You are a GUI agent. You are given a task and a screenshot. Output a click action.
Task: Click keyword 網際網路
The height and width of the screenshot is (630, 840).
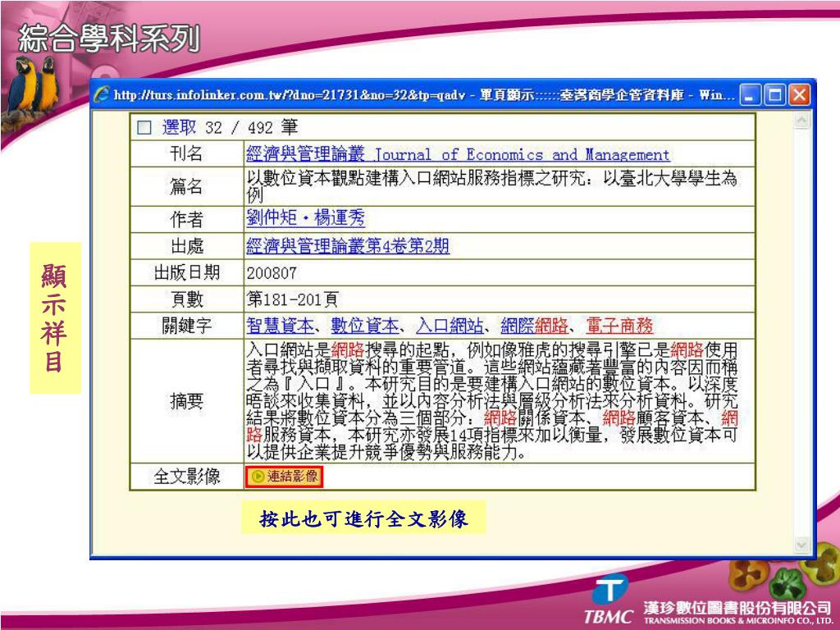534,325
